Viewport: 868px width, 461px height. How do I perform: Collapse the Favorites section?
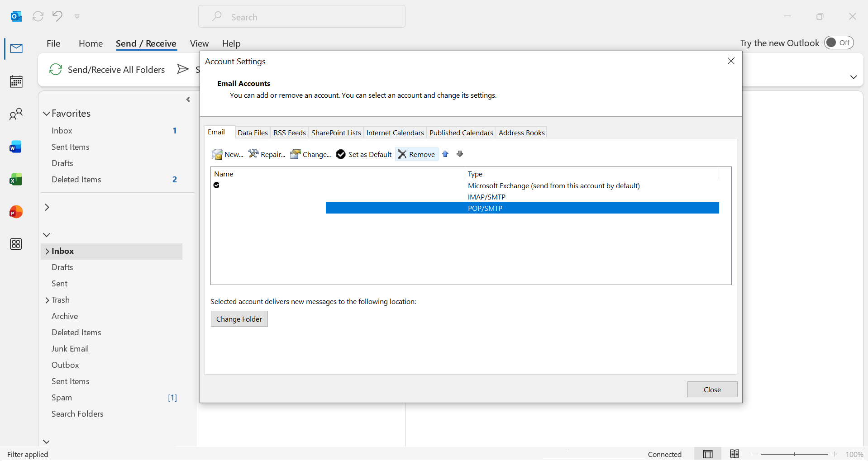tap(47, 114)
